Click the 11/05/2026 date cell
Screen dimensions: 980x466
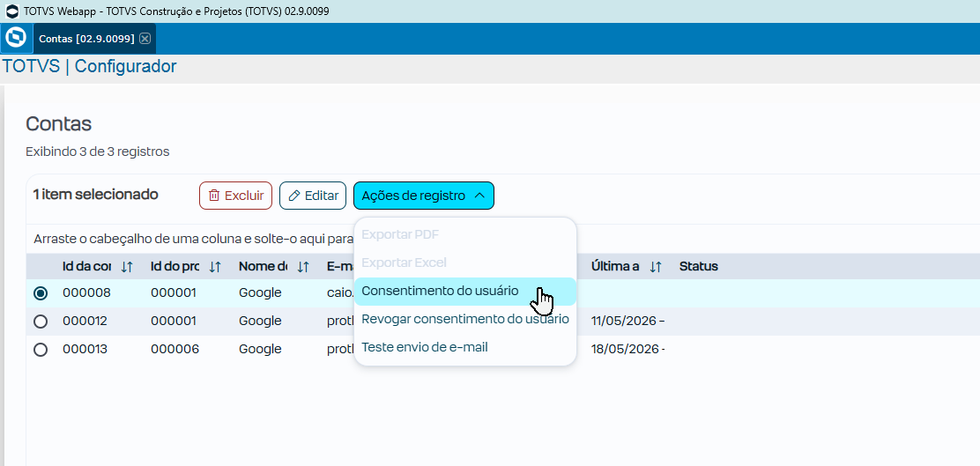pos(627,321)
